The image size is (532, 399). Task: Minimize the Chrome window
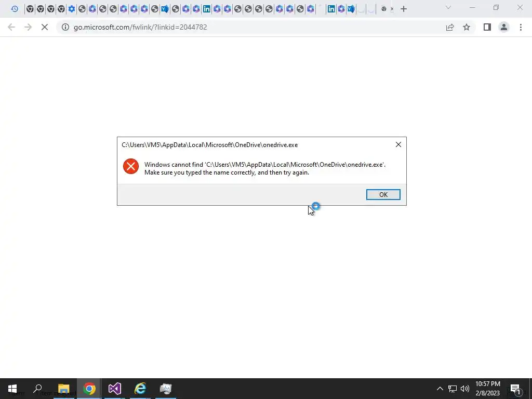pyautogui.click(x=472, y=7)
